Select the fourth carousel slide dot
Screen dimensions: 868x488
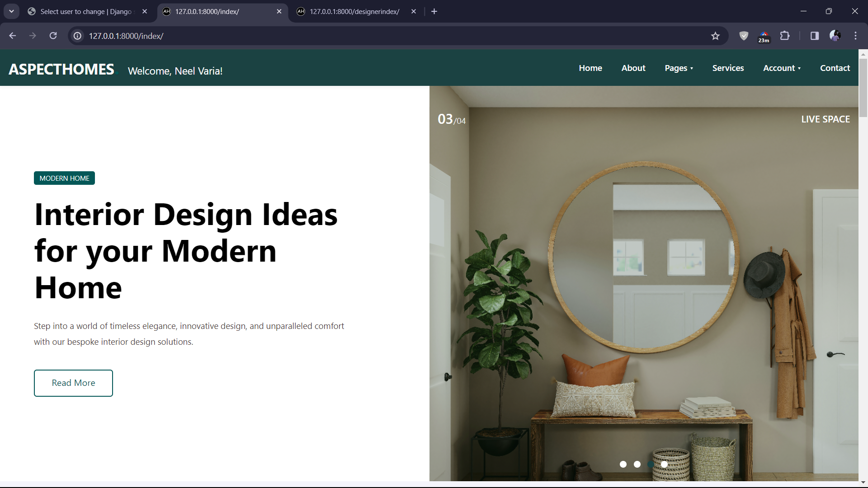[664, 464]
